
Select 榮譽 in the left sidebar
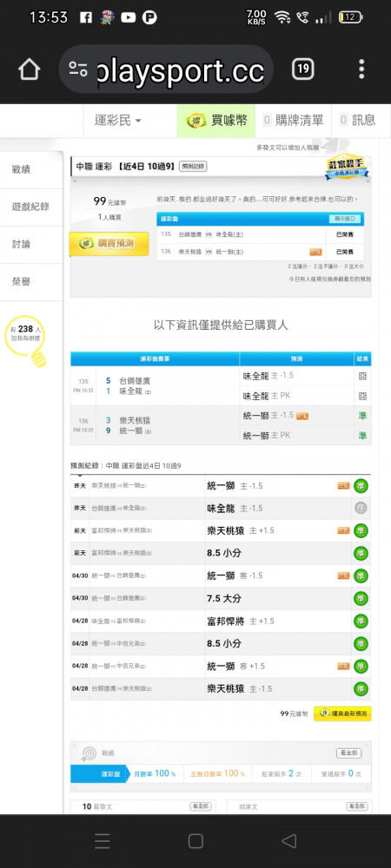(x=31, y=282)
